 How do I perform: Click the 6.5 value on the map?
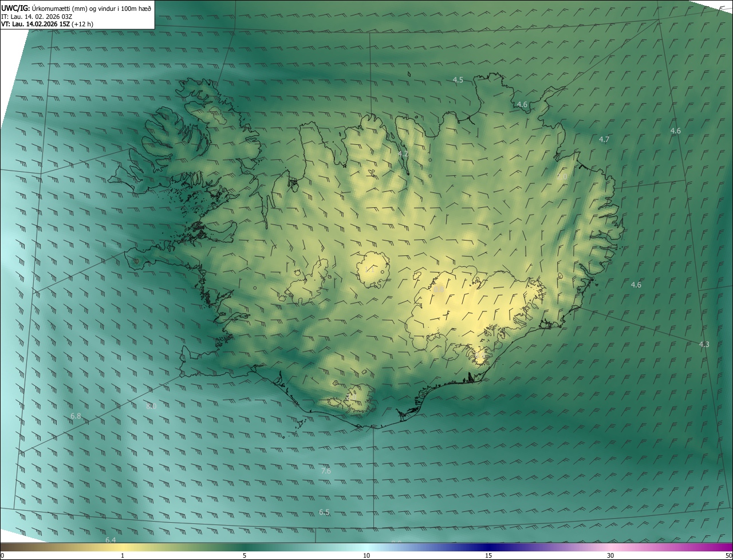click(x=324, y=512)
